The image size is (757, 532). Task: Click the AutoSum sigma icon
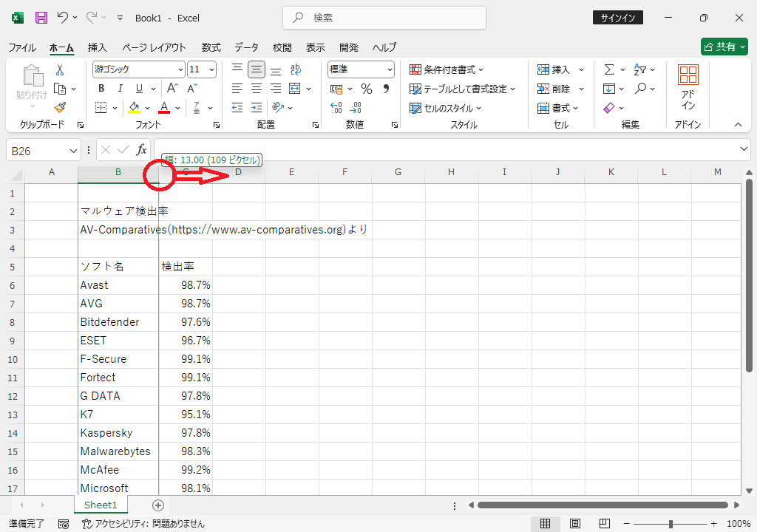(609, 69)
